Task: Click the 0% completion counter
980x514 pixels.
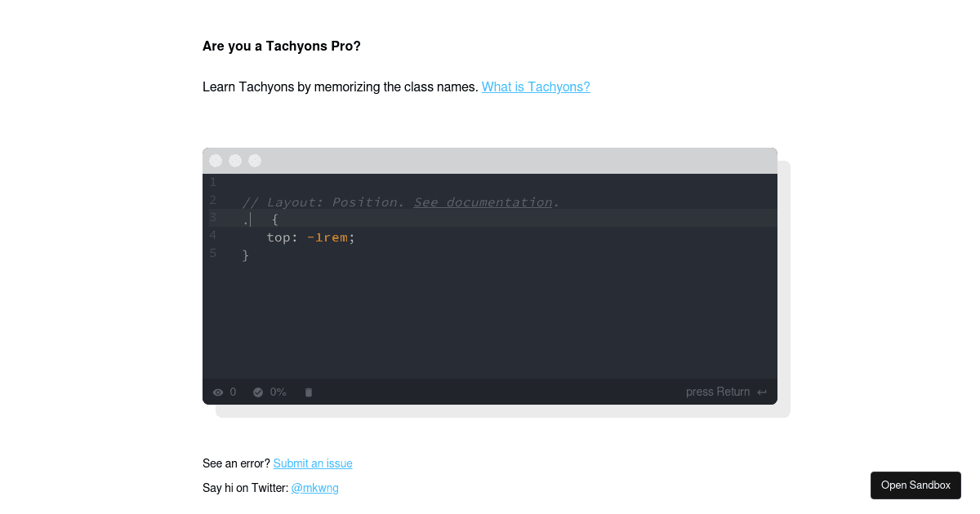Action: point(278,392)
